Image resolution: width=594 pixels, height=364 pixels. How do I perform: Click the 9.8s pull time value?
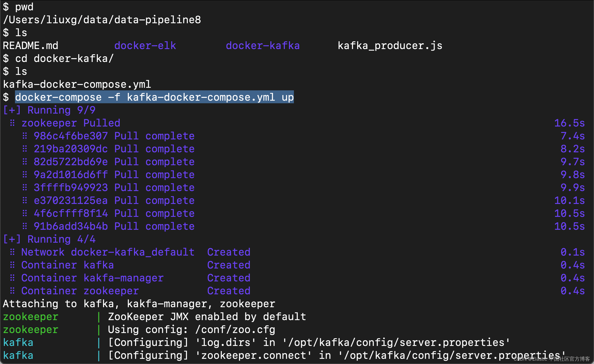[573, 175]
